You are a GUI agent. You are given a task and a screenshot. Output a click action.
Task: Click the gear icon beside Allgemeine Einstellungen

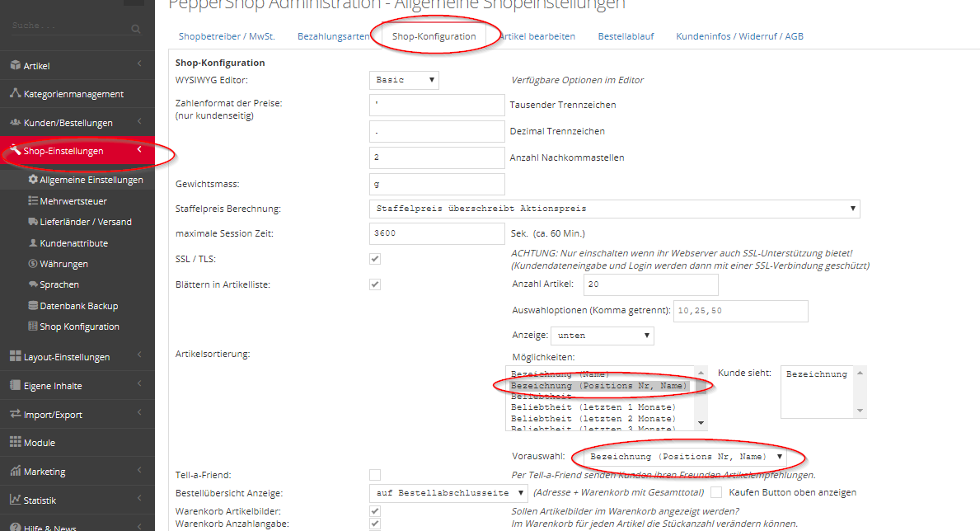(33, 180)
